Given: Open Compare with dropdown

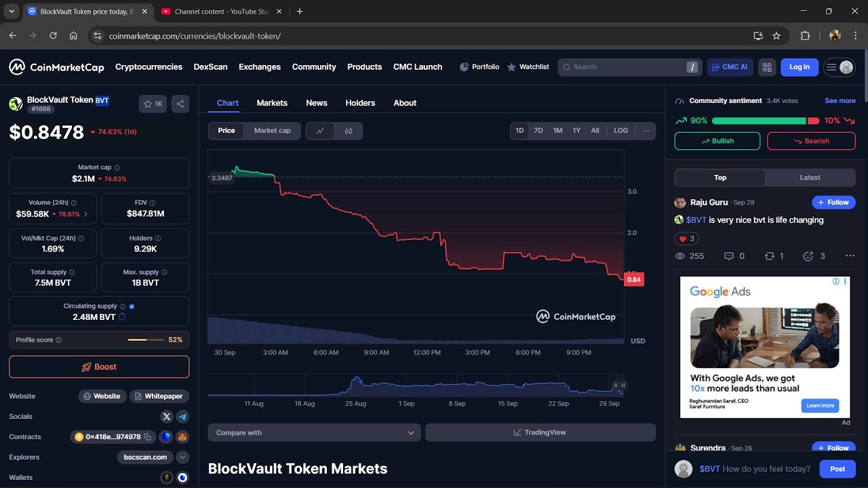Looking at the screenshot, I should [x=315, y=432].
